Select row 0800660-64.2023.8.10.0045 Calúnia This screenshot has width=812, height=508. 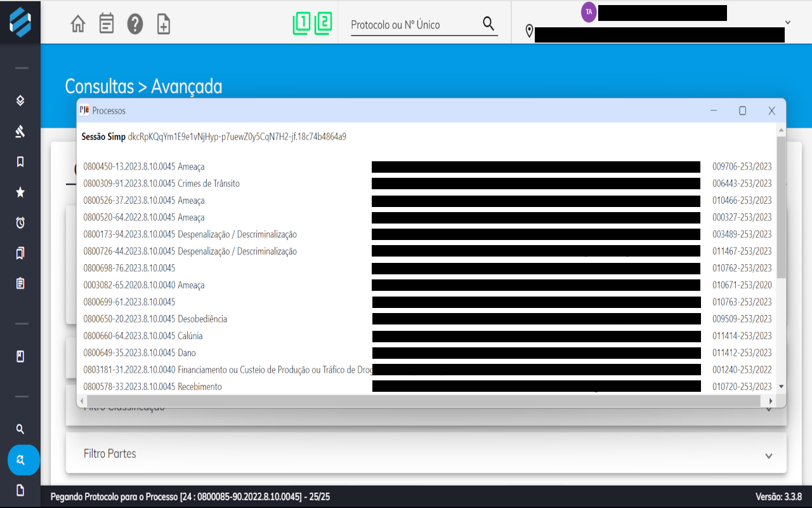click(428, 336)
